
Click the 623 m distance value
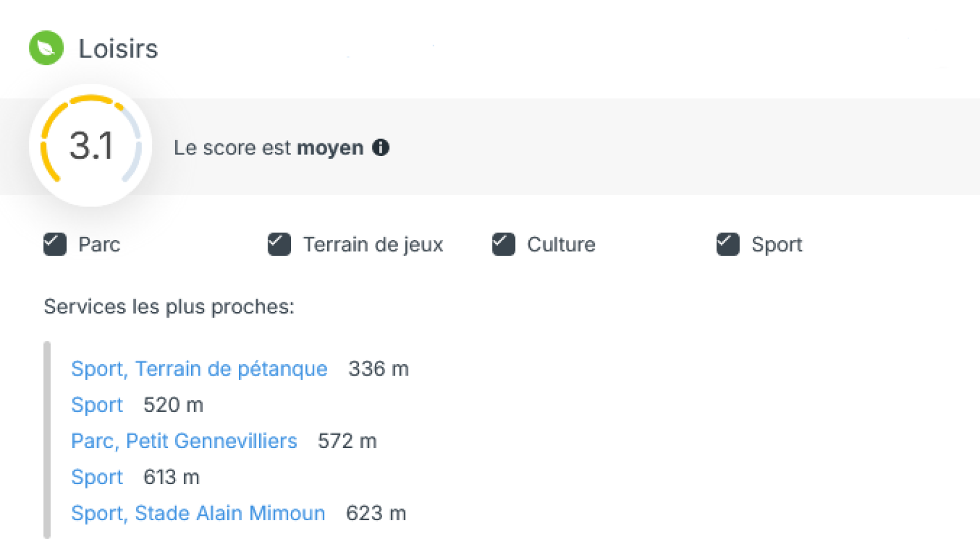(375, 513)
